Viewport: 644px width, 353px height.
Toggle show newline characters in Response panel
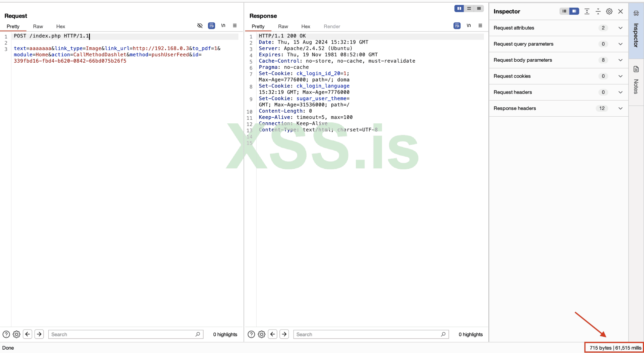[x=469, y=25]
